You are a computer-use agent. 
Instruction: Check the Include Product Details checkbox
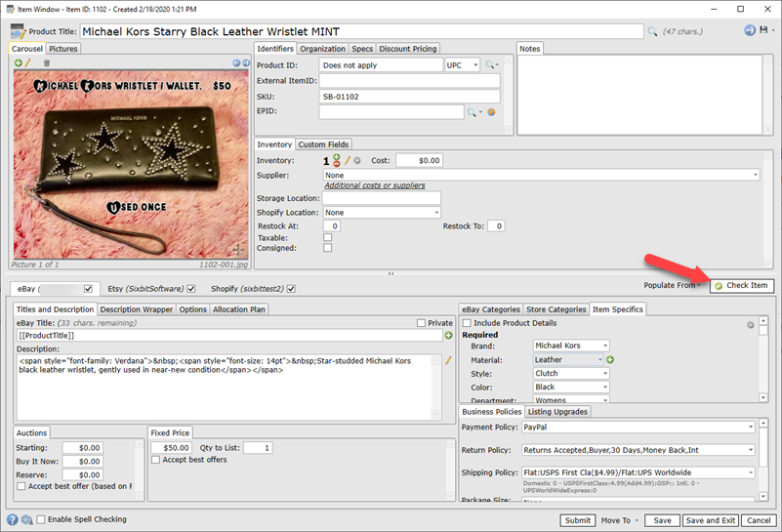pyautogui.click(x=467, y=323)
